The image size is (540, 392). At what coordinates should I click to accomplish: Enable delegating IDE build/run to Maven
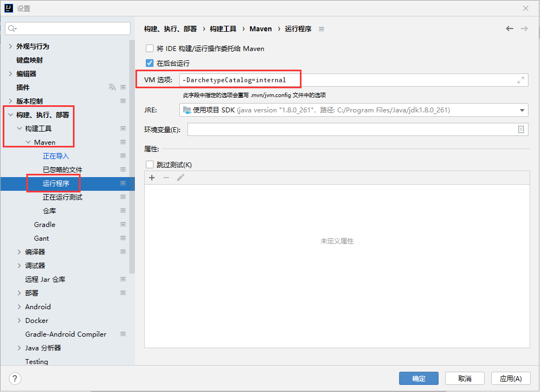150,48
